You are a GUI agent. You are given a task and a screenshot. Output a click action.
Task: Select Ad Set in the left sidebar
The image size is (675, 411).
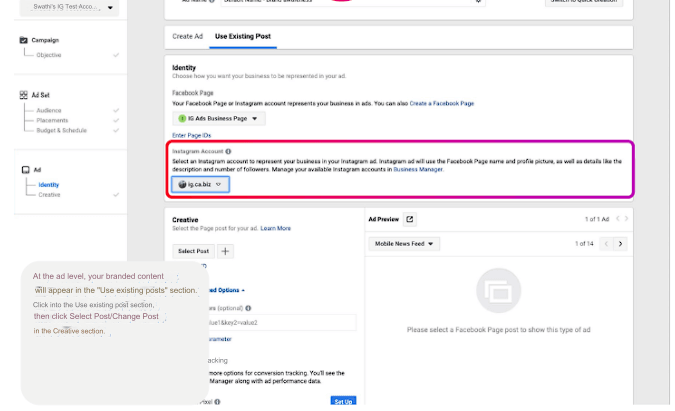40,95
